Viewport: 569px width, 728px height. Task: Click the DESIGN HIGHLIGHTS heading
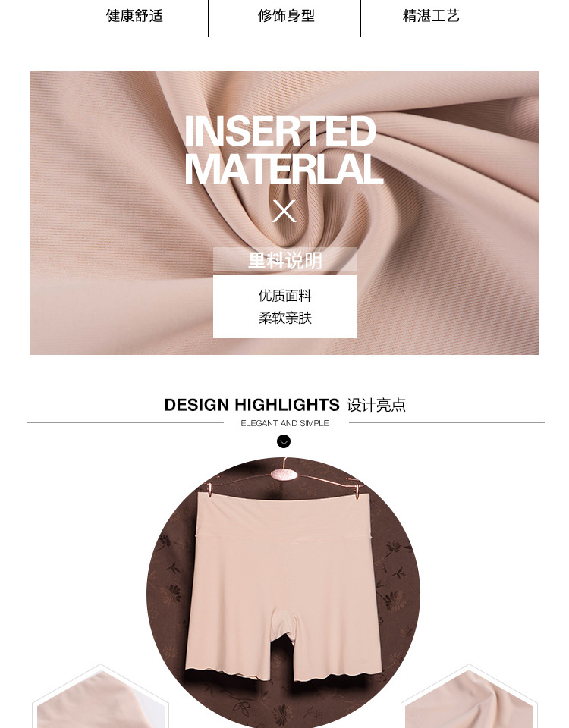point(252,405)
